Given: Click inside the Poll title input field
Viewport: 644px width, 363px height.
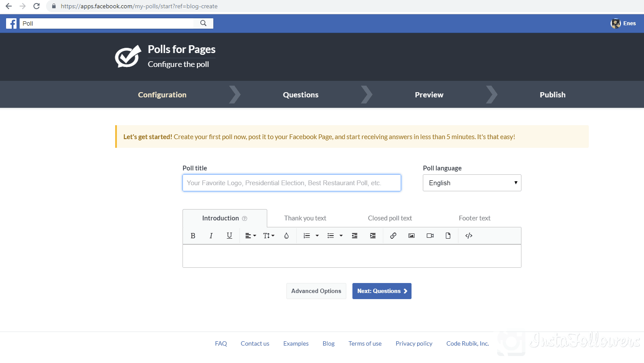Looking at the screenshot, I should [x=291, y=183].
